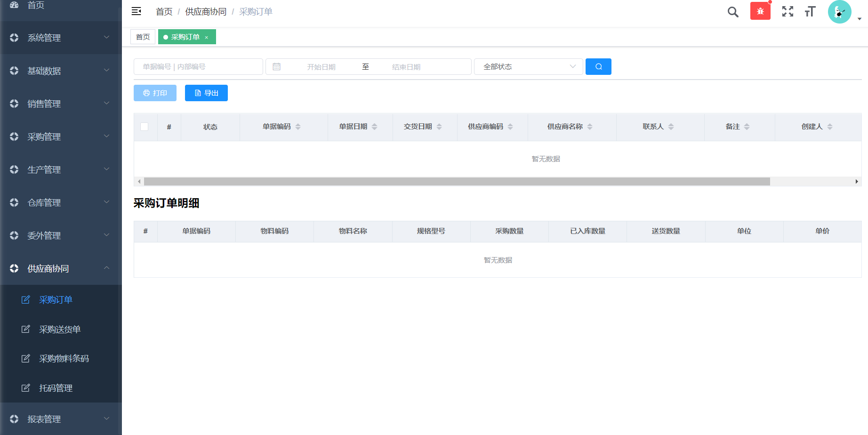Switch to the 首页 tab
868x435 pixels.
[x=143, y=36]
